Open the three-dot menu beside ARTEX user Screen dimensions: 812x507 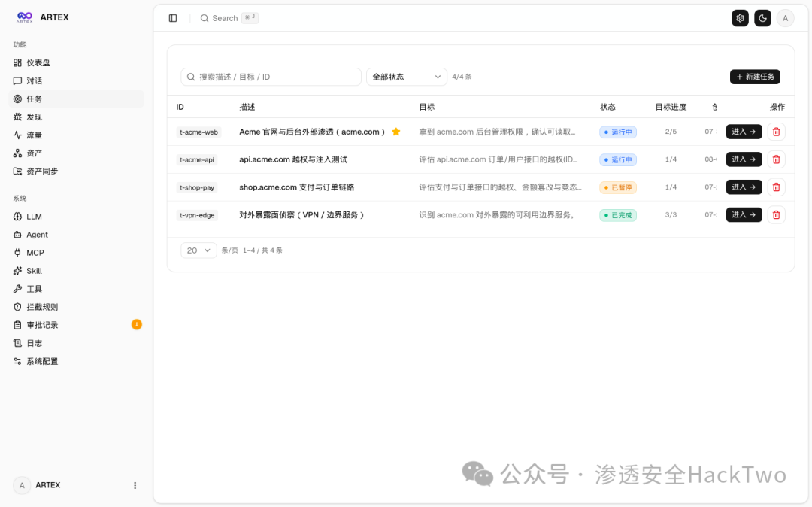(135, 485)
